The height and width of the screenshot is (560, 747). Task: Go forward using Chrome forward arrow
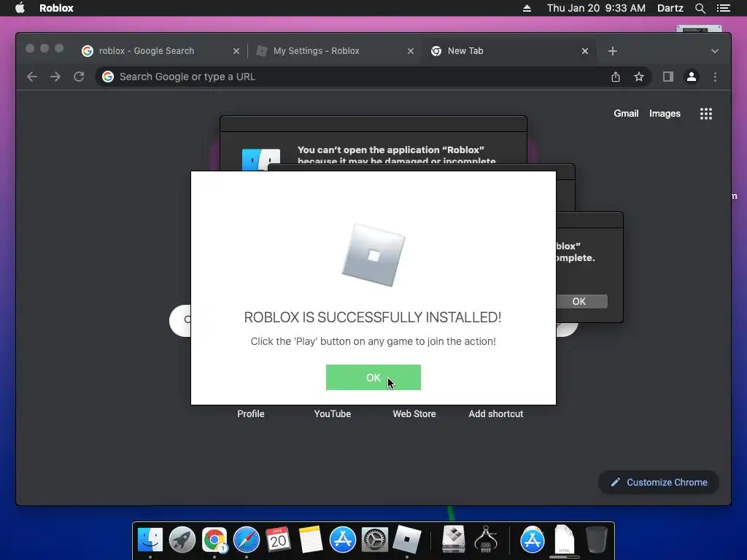click(x=55, y=77)
